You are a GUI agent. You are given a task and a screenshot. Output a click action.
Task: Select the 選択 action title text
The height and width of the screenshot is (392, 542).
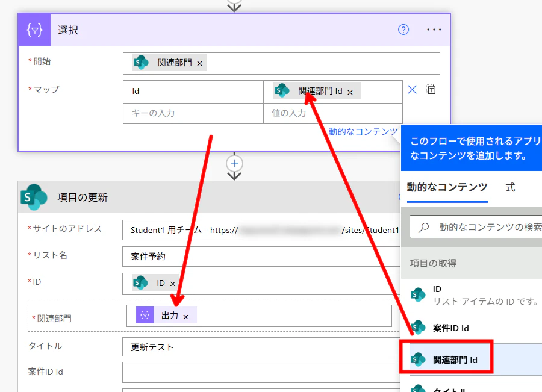(67, 30)
